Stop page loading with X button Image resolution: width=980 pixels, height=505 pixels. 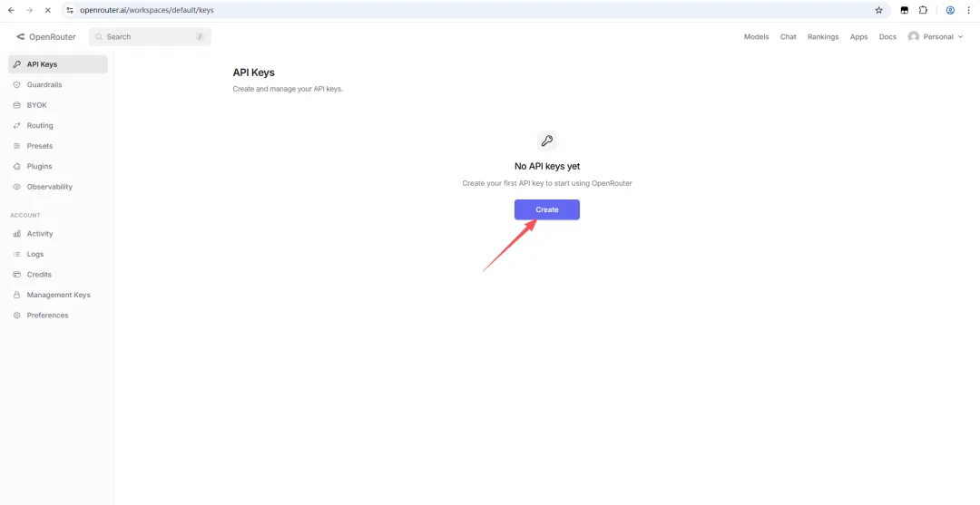47,10
